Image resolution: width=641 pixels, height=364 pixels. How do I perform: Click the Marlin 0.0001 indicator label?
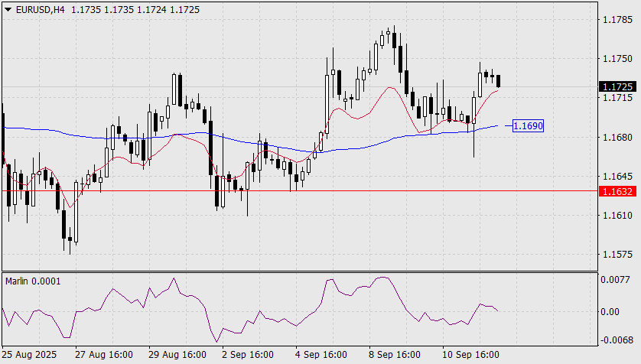33,281
